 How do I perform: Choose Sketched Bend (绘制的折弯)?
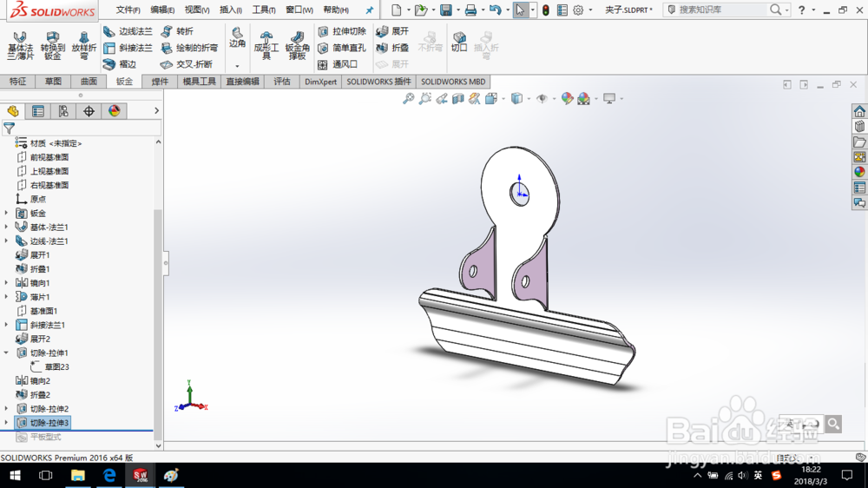pos(189,48)
